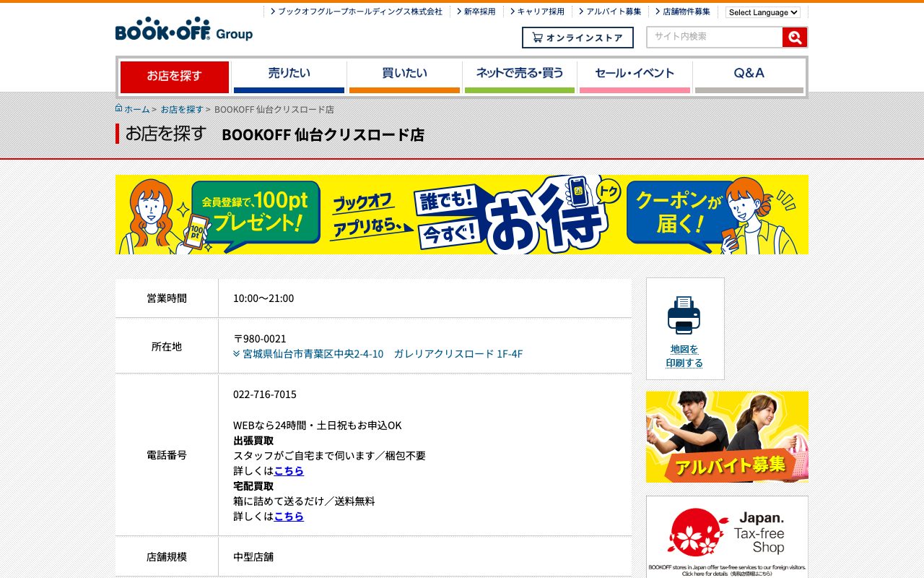This screenshot has height=578, width=924.
Task: Follow the アルバイト募集 header link
Action: point(610,12)
